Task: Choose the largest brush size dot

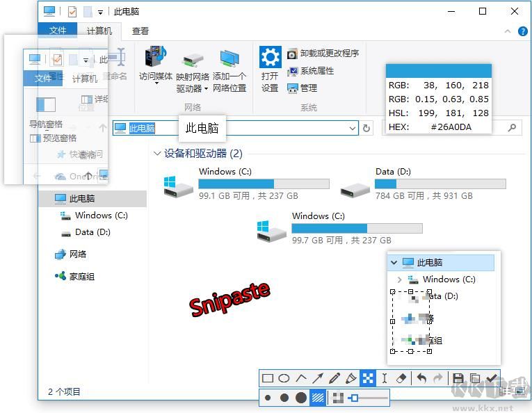Action: point(301,398)
